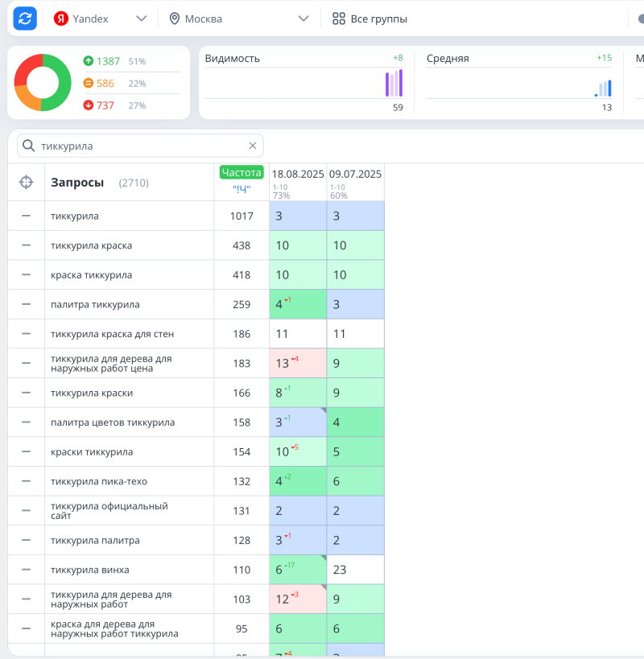Toggle the minus marker for 'палитра тиккурила' row
644x659 pixels.
point(26,304)
